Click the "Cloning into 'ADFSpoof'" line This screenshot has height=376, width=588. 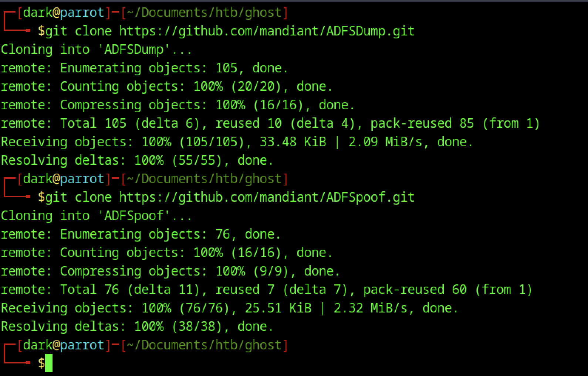(x=97, y=216)
